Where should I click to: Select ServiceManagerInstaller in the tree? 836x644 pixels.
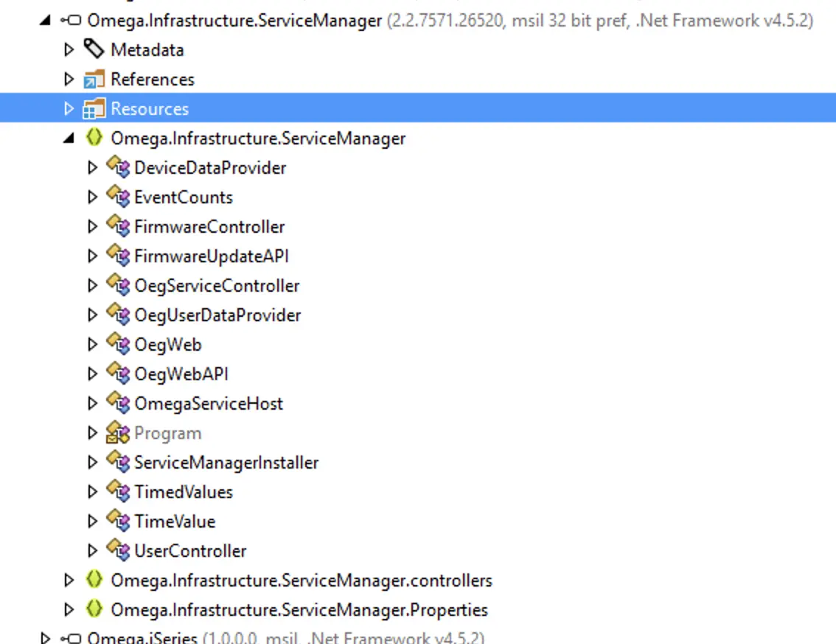[x=226, y=463]
